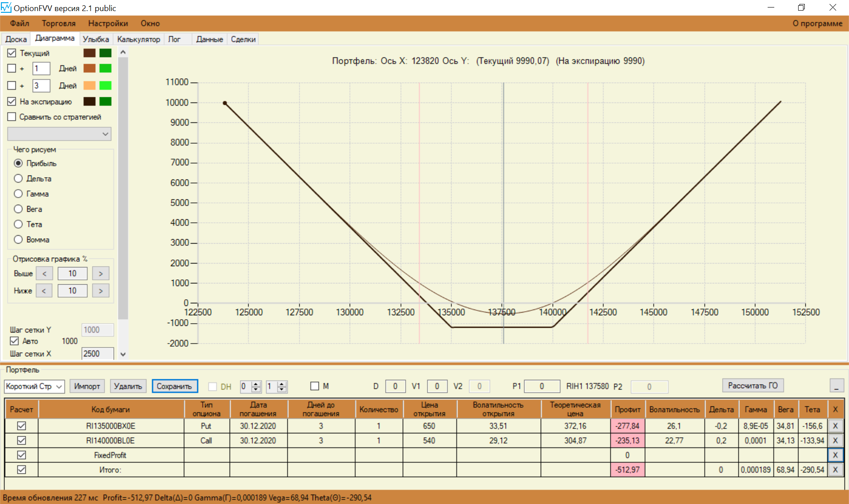The height and width of the screenshot is (504, 849).
Task: Decrease the second DH spinner value
Action: [282, 389]
